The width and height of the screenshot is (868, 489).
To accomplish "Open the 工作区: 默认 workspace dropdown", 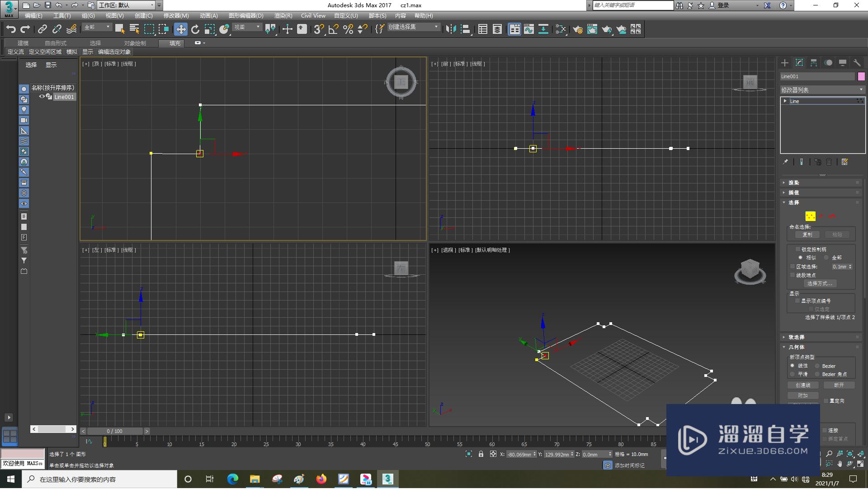I will tap(126, 5).
